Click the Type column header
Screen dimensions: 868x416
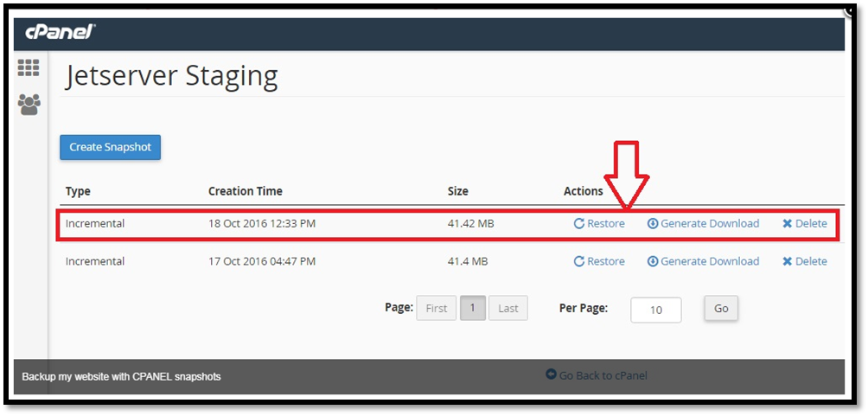(x=78, y=192)
